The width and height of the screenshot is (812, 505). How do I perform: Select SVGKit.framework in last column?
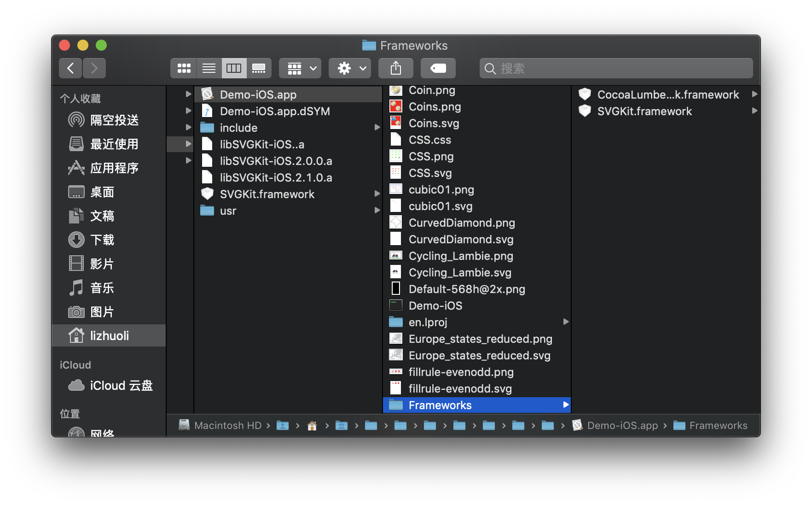click(x=667, y=111)
